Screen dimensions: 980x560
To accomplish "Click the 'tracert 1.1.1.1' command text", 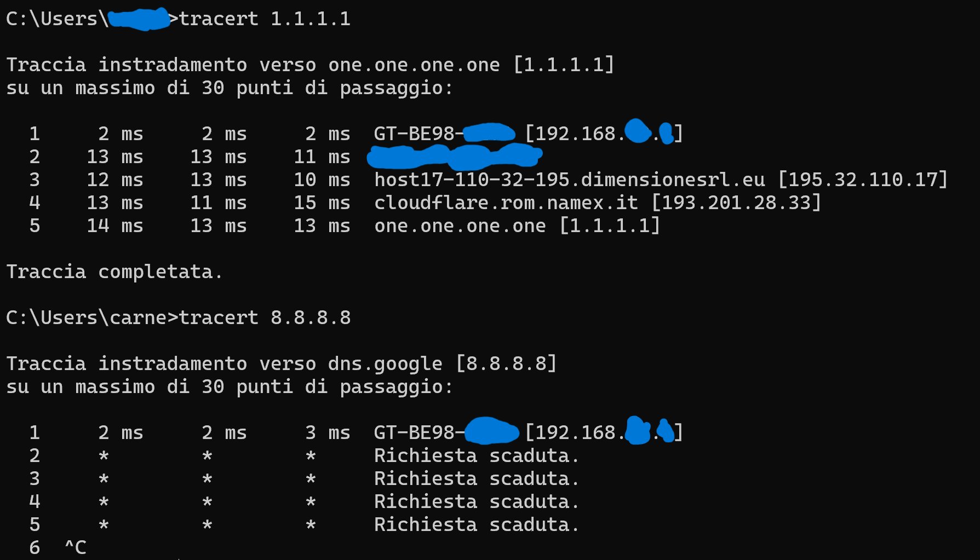I will [265, 19].
